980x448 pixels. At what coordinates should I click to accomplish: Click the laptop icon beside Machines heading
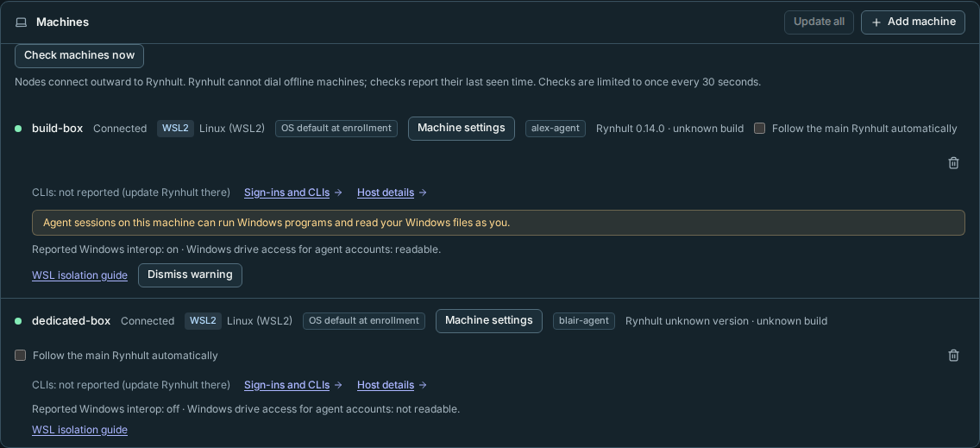(x=22, y=22)
